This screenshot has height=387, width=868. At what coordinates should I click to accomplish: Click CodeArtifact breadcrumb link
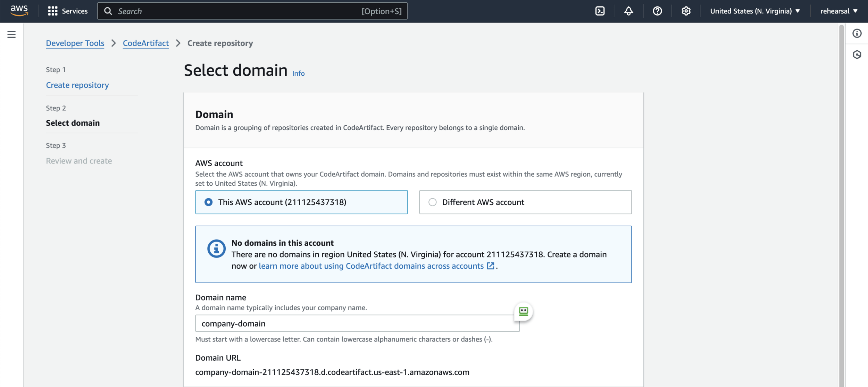(145, 43)
